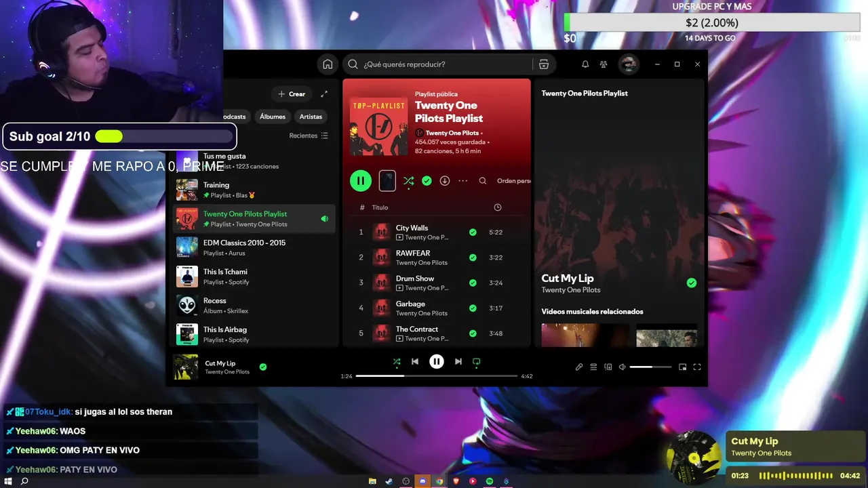Viewport: 868px width, 488px height.
Task: Toggle shuffle in the bottom player controls
Action: coord(397,362)
